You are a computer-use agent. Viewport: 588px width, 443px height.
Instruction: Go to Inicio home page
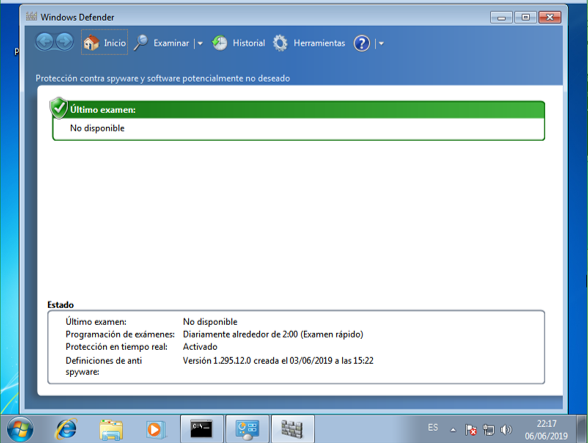tap(104, 42)
